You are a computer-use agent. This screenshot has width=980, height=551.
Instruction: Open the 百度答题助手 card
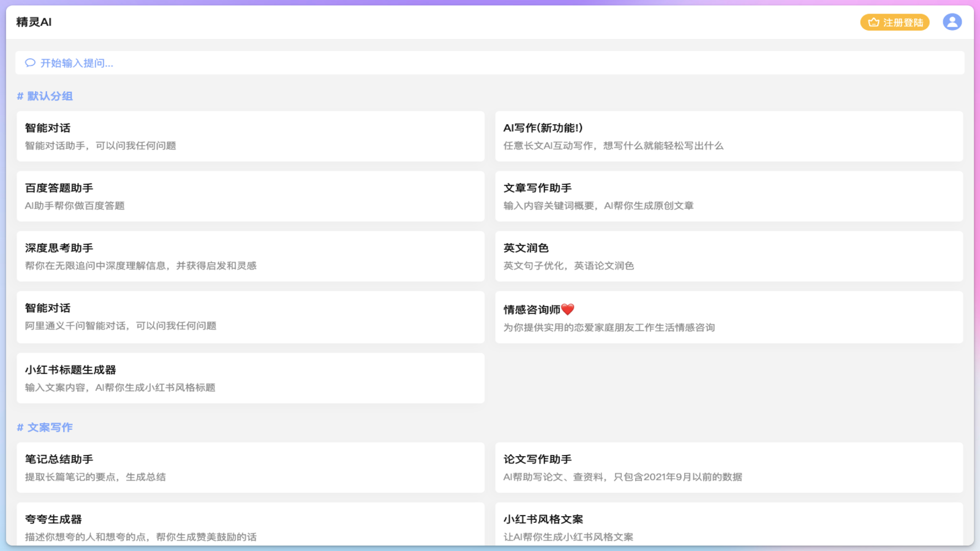coord(251,197)
